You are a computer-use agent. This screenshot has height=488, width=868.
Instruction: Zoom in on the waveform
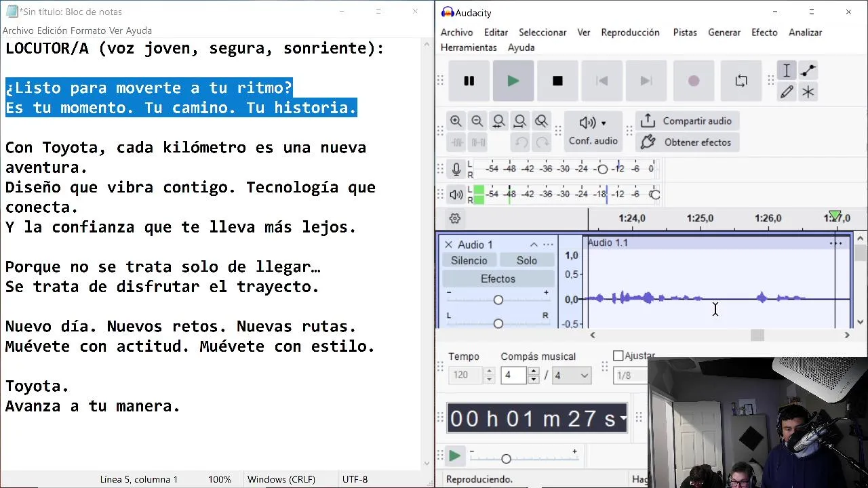pyautogui.click(x=456, y=121)
